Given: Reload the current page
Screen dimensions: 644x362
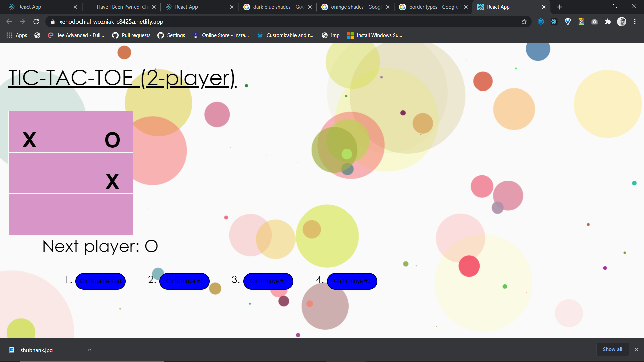Looking at the screenshot, I should [x=36, y=22].
